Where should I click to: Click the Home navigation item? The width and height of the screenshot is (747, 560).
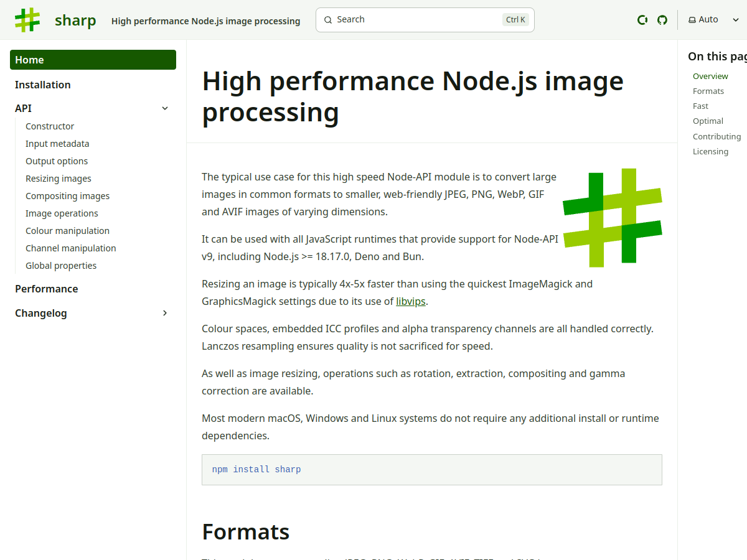29,59
